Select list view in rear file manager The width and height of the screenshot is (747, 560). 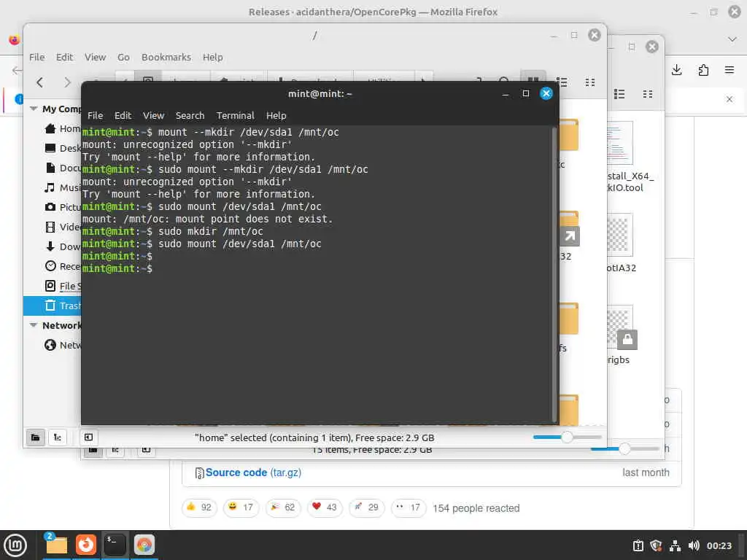pyautogui.click(x=619, y=94)
